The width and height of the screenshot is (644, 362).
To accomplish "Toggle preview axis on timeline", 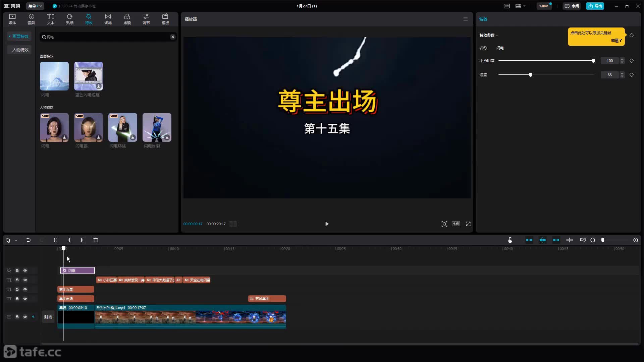I will tap(570, 240).
